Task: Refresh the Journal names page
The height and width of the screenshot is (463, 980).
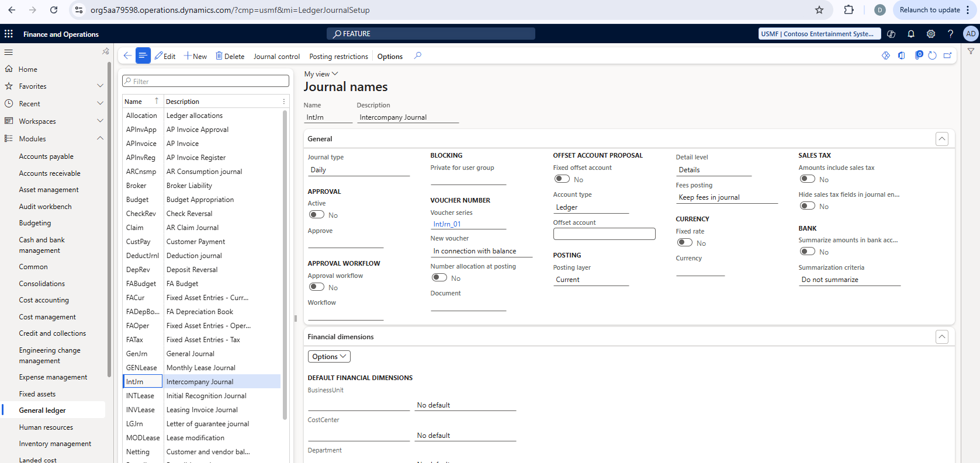Action: pos(932,55)
